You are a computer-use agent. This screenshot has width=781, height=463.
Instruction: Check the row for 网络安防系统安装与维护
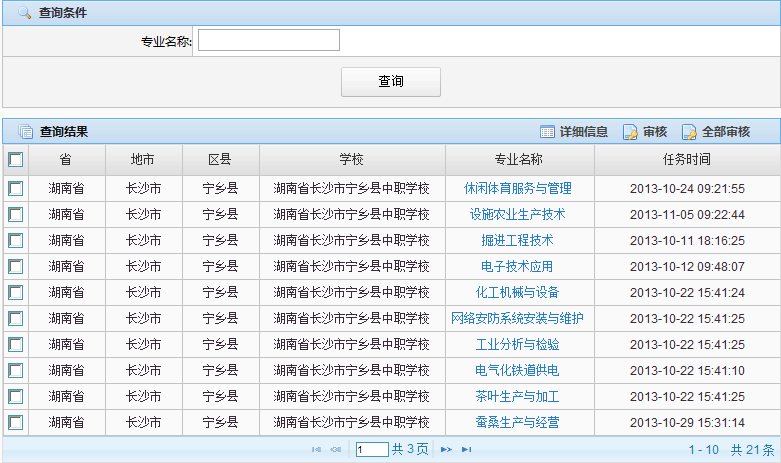point(15,318)
